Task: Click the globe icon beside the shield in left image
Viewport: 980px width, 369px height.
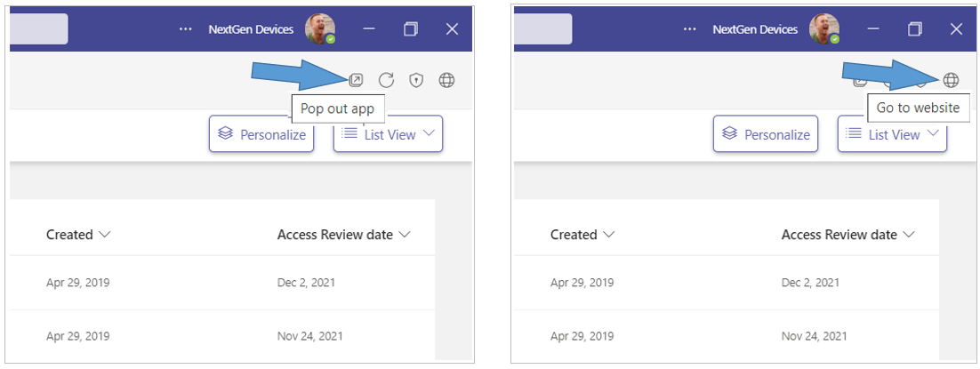Action: click(x=446, y=80)
